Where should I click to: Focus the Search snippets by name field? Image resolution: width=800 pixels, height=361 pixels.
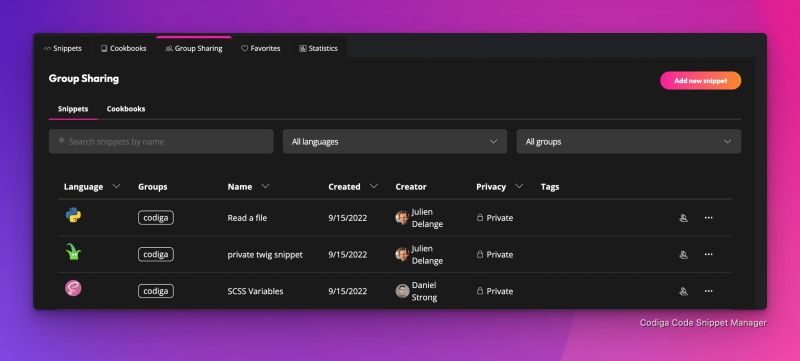[x=161, y=141]
